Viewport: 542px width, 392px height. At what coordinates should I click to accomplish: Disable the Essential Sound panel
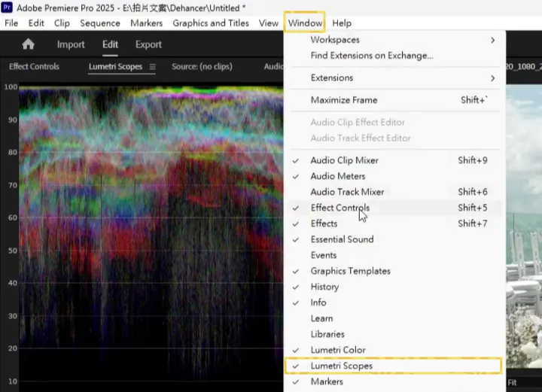pos(342,239)
